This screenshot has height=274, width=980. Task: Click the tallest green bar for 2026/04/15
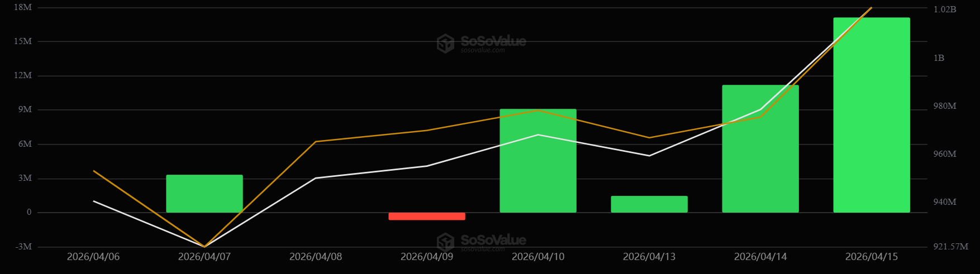tap(871, 115)
